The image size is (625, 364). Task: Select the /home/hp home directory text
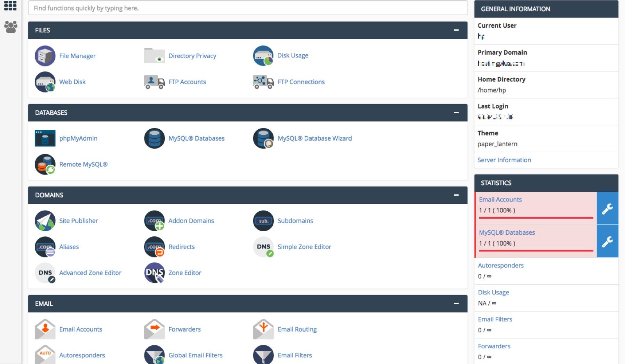[491, 90]
